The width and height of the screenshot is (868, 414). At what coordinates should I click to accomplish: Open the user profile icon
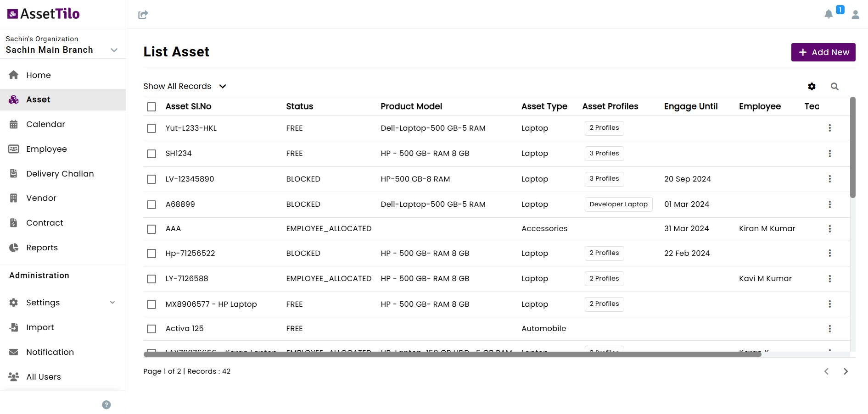pos(855,15)
